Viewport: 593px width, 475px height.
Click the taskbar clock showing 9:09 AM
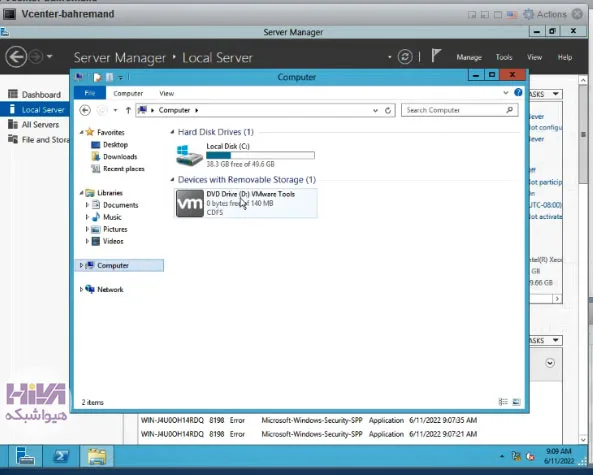(559, 456)
